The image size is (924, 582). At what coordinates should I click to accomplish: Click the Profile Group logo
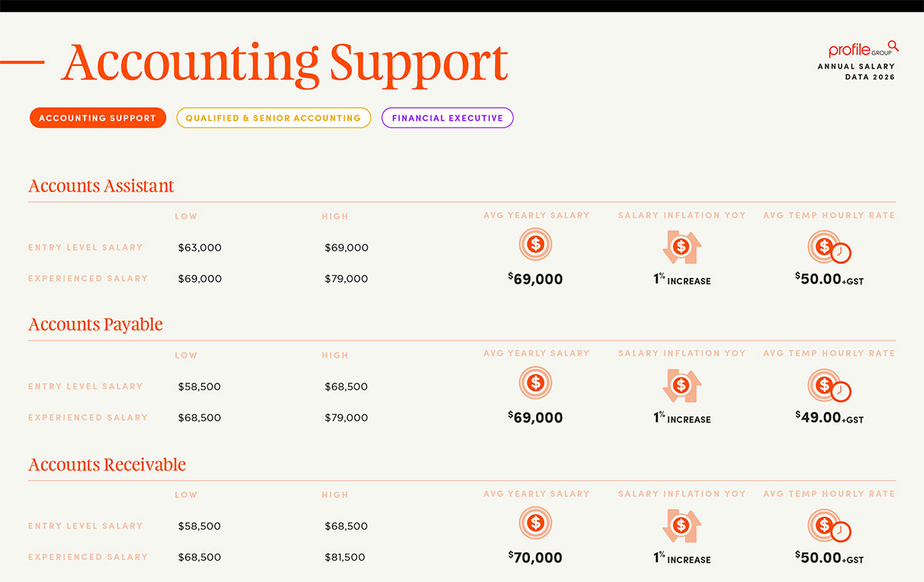tap(863, 49)
